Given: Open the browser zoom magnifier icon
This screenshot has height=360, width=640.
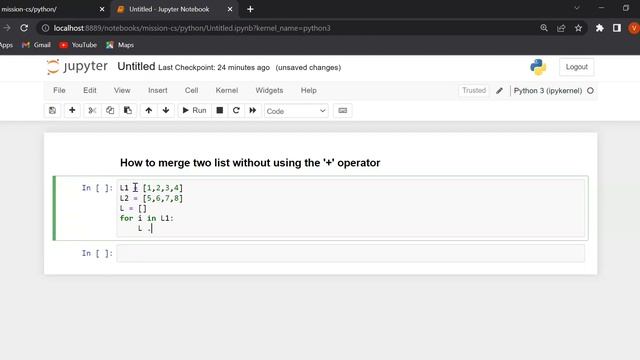Looking at the screenshot, I should pyautogui.click(x=544, y=28).
